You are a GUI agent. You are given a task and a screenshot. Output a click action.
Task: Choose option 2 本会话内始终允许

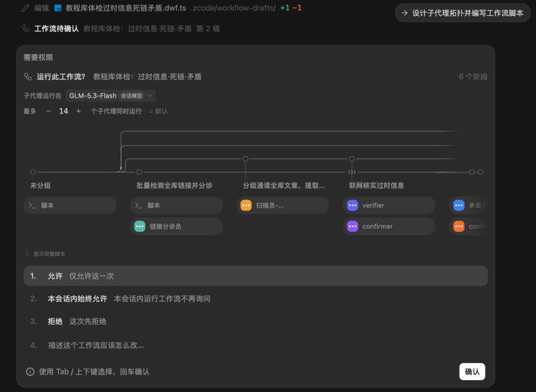[256, 299]
